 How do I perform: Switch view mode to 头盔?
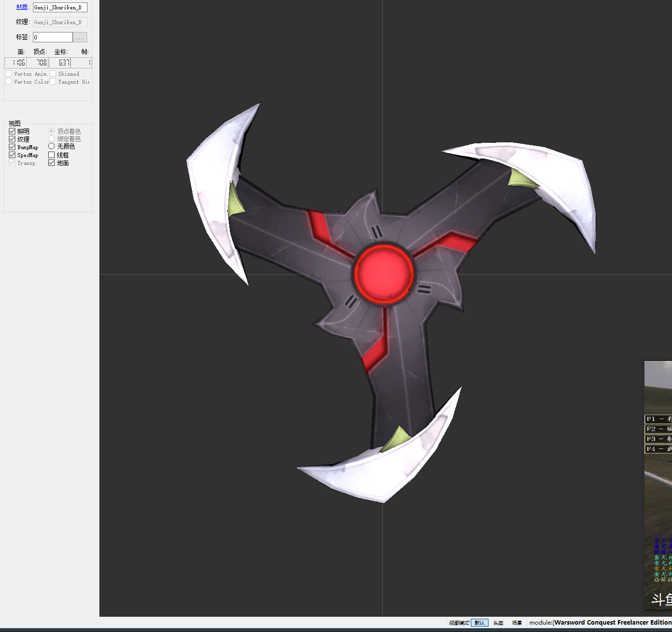coord(498,623)
